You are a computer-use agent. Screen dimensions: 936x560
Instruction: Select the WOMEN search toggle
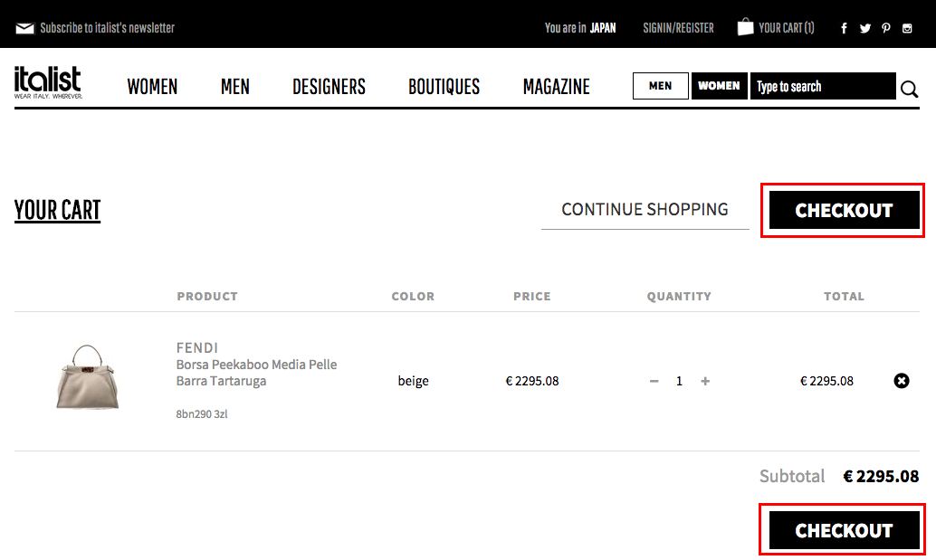pyautogui.click(x=719, y=86)
